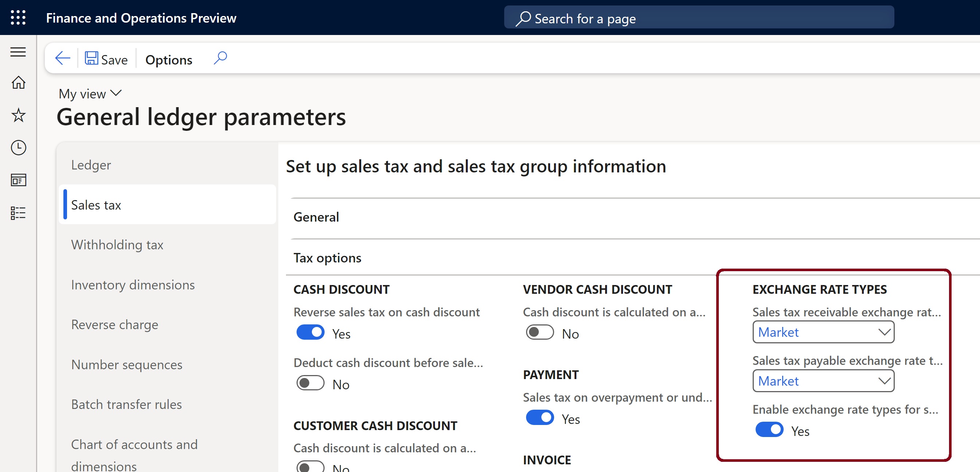Click the back navigation arrow icon
980x472 pixels.
(62, 59)
